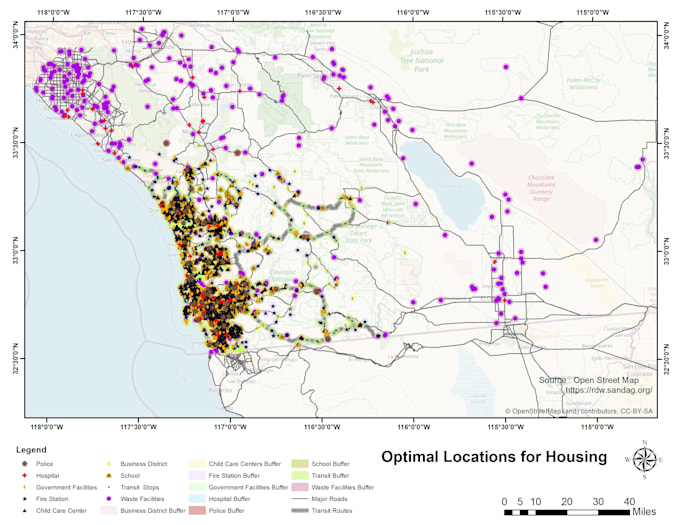Select the purple Waste Facilities legend dot
The height and width of the screenshot is (525, 680).
tap(109, 499)
